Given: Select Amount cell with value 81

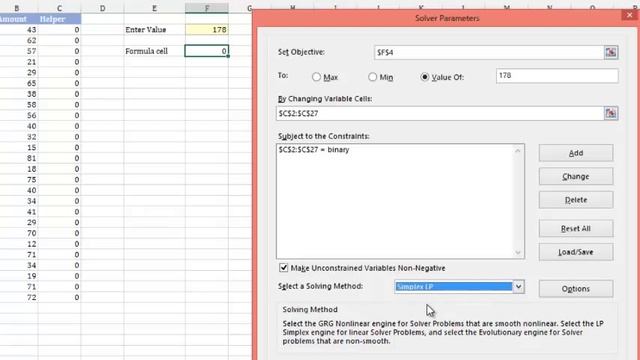Looking at the screenshot, I should (x=19, y=158).
